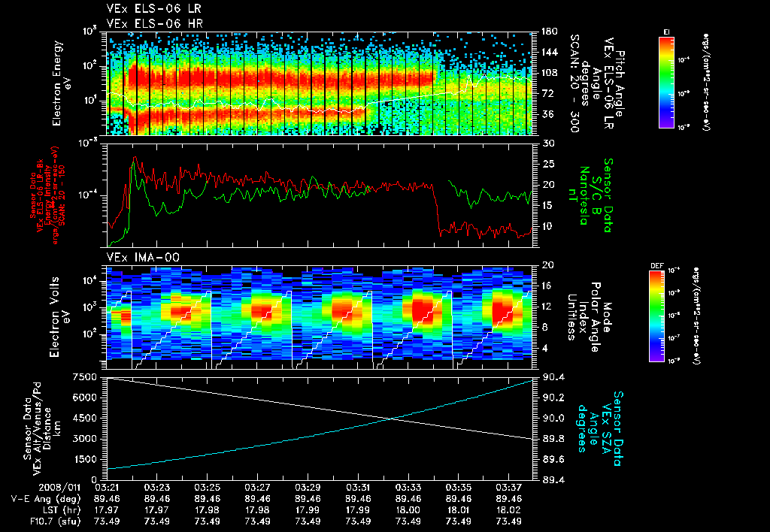Click the LST value 18.01
The height and width of the screenshot is (532, 770).
tap(459, 510)
